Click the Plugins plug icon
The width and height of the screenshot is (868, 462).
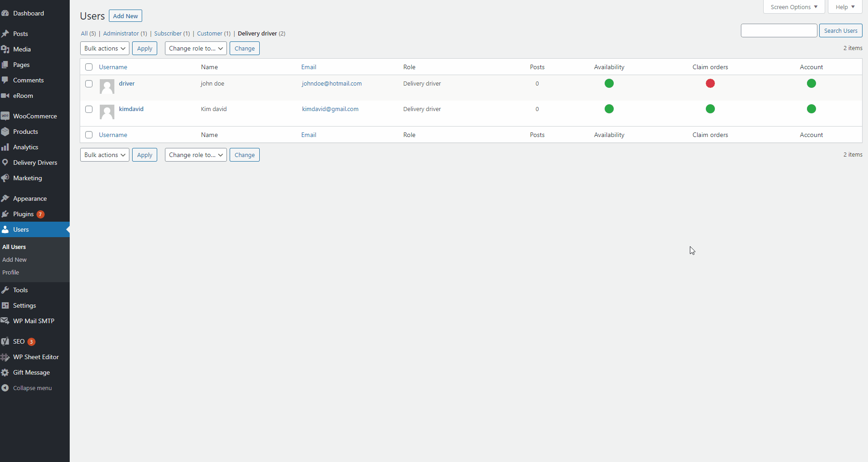[5, 214]
